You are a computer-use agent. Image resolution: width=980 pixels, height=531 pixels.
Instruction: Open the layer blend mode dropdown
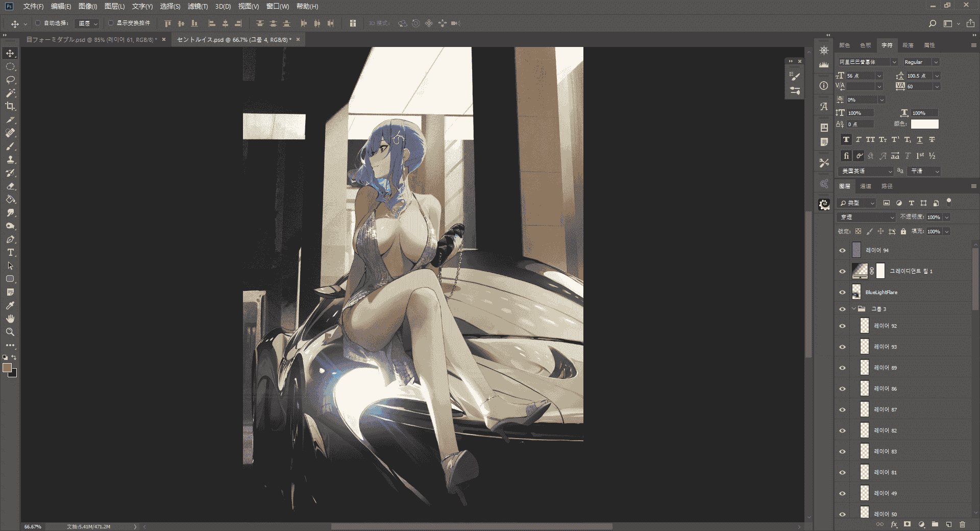tap(866, 217)
